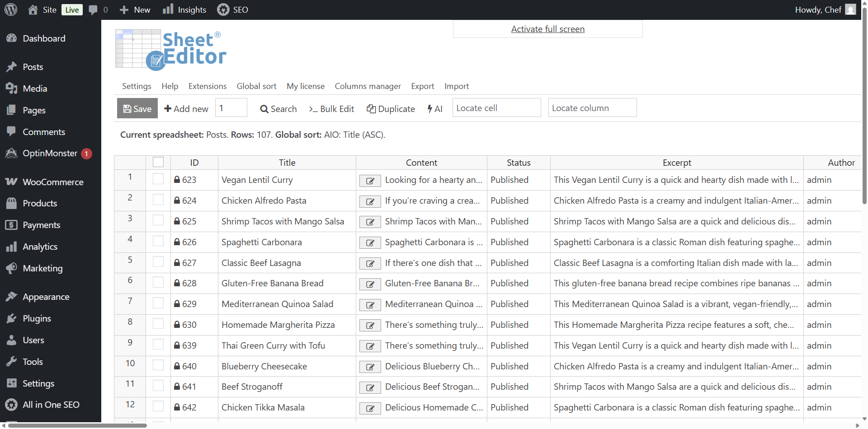
Task: Expand the Global sort menu
Action: tap(256, 86)
